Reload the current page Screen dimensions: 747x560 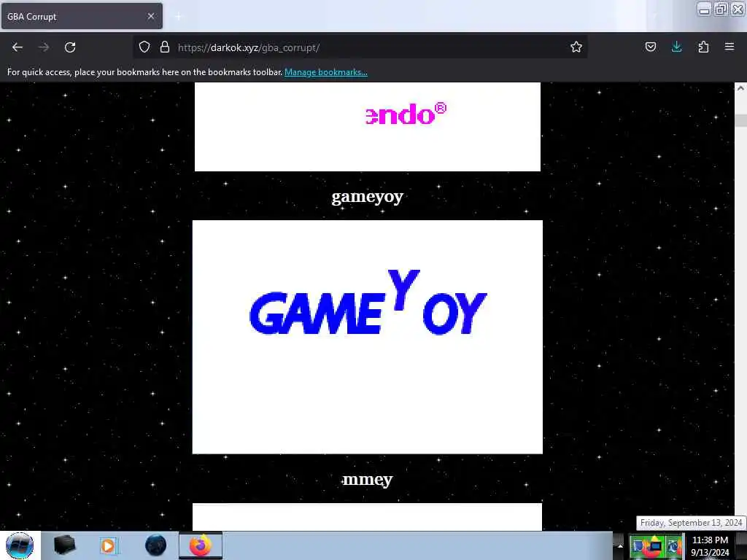coord(70,47)
